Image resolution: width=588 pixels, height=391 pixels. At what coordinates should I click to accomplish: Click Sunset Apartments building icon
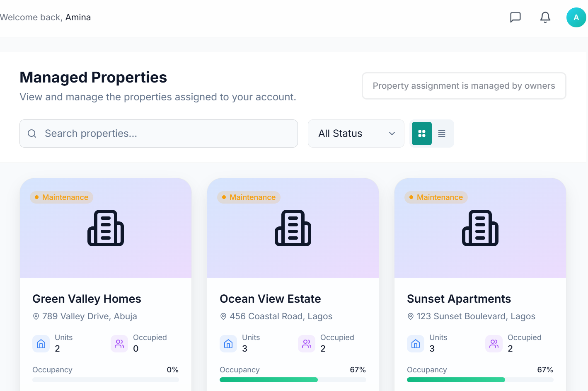click(x=480, y=228)
